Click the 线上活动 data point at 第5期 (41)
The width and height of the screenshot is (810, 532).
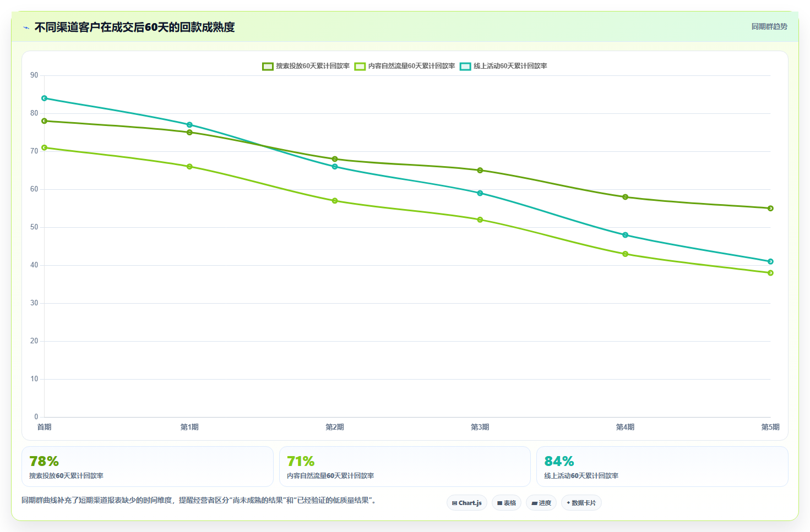pyautogui.click(x=770, y=261)
